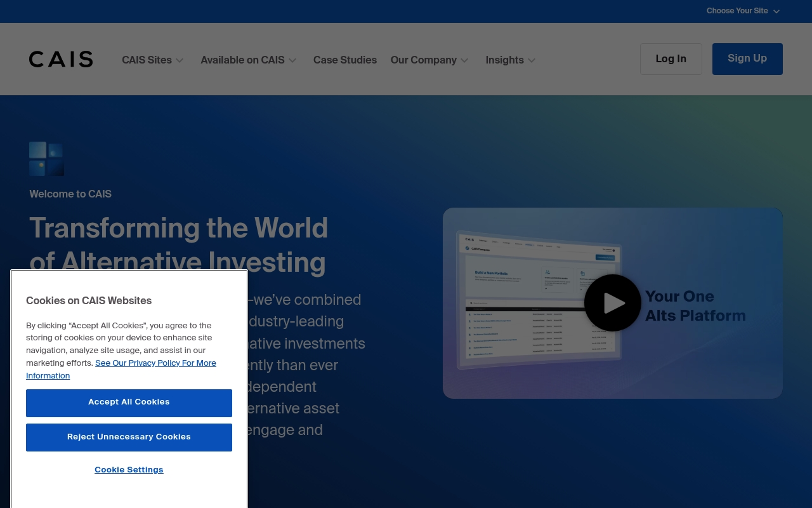Viewport: 812px width, 508px height.
Task: Play the Your One Alts Platform video
Action: (613, 303)
